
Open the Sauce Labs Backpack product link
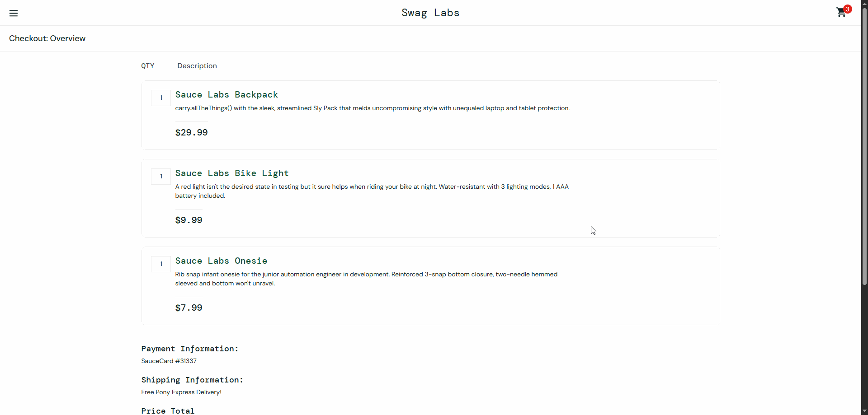(226, 95)
